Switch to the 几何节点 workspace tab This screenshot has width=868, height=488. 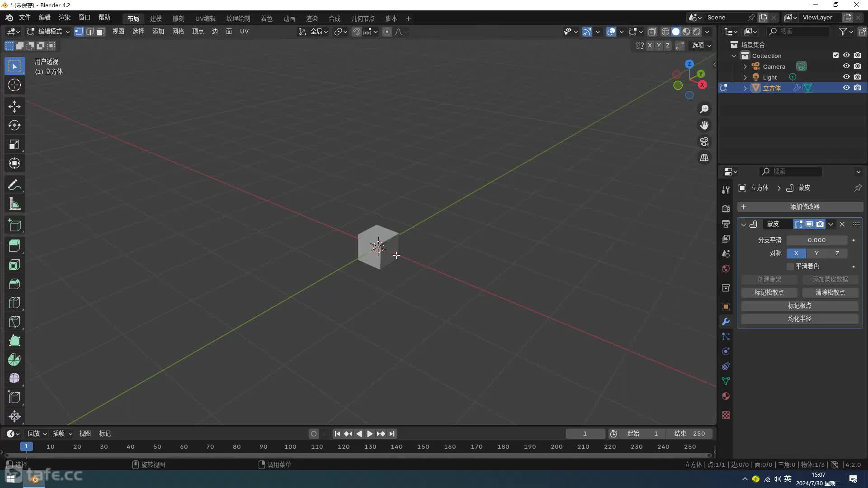point(363,19)
